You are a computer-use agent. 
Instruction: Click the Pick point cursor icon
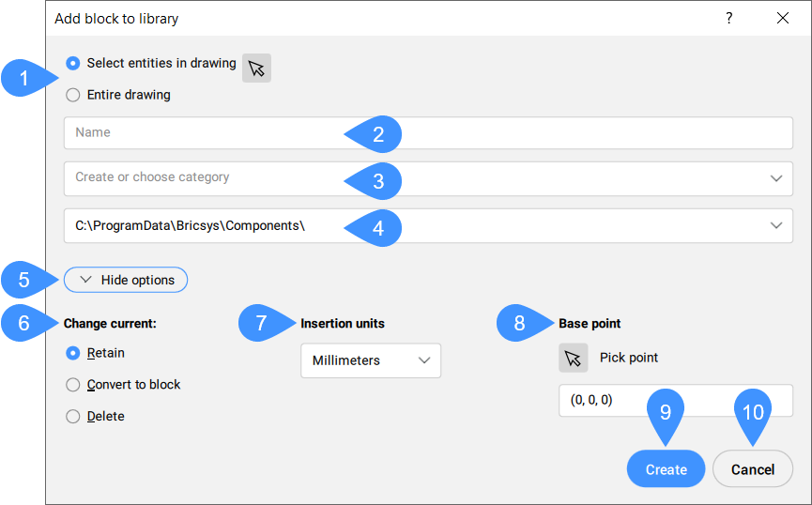tap(574, 358)
